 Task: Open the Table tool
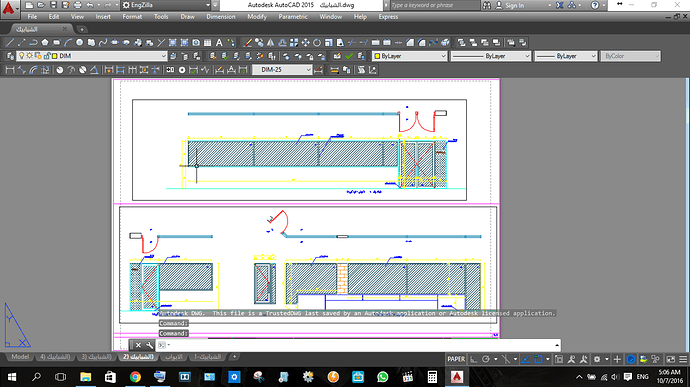pos(208,43)
